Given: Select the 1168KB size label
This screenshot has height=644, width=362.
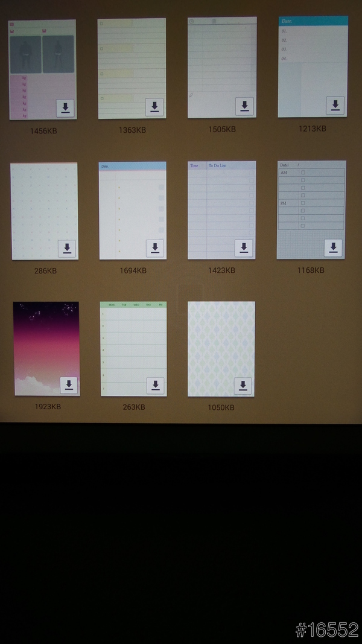Looking at the screenshot, I should click(x=311, y=270).
